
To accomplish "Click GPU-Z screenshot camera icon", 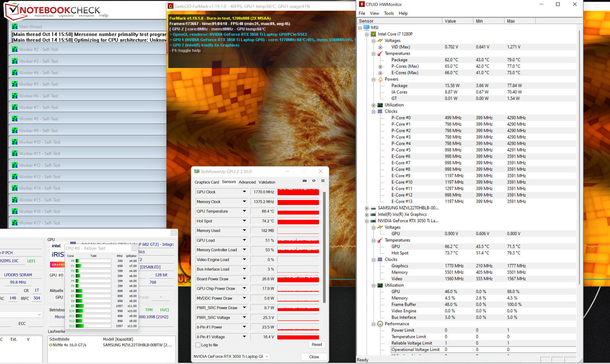I will 304,181.
